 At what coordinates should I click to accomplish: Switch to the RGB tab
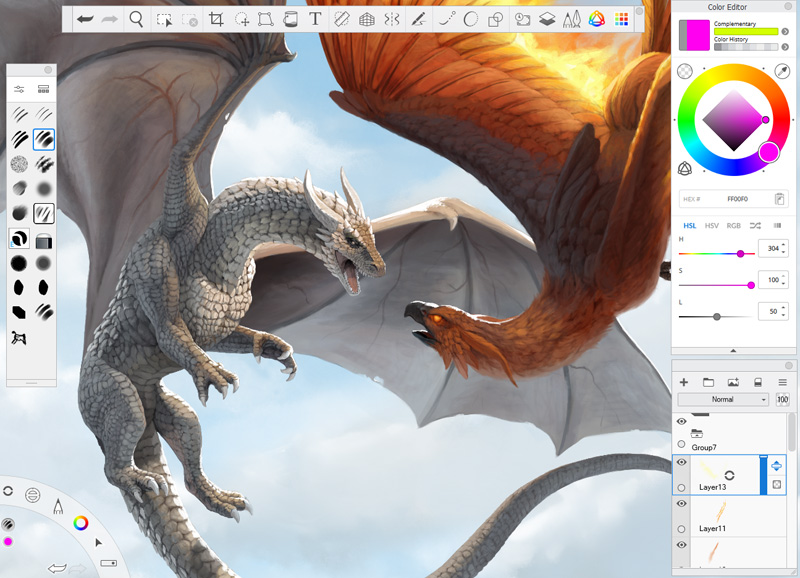pyautogui.click(x=734, y=225)
